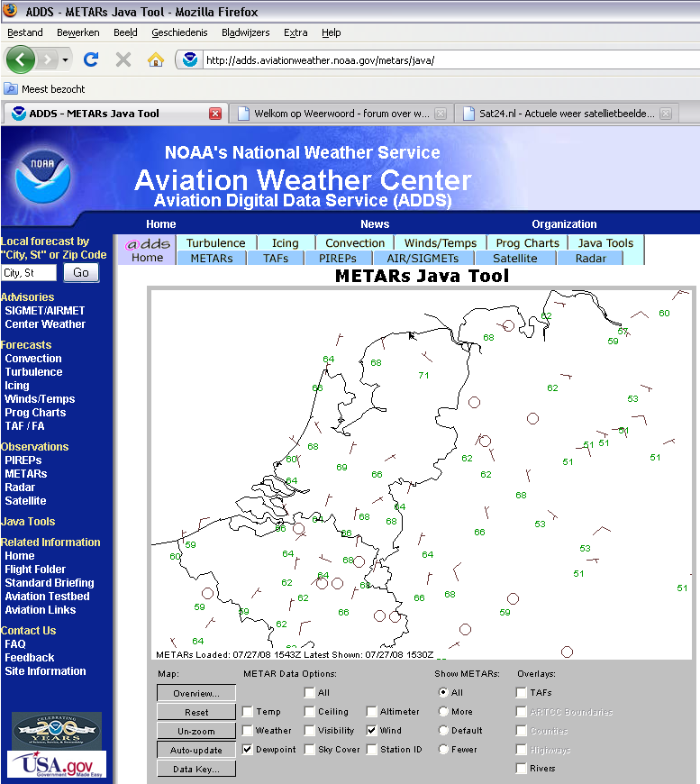Enable the Visibility checkbox

click(310, 731)
